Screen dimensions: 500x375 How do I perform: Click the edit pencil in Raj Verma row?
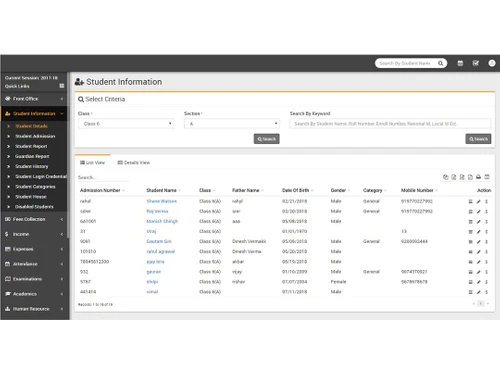coord(478,211)
